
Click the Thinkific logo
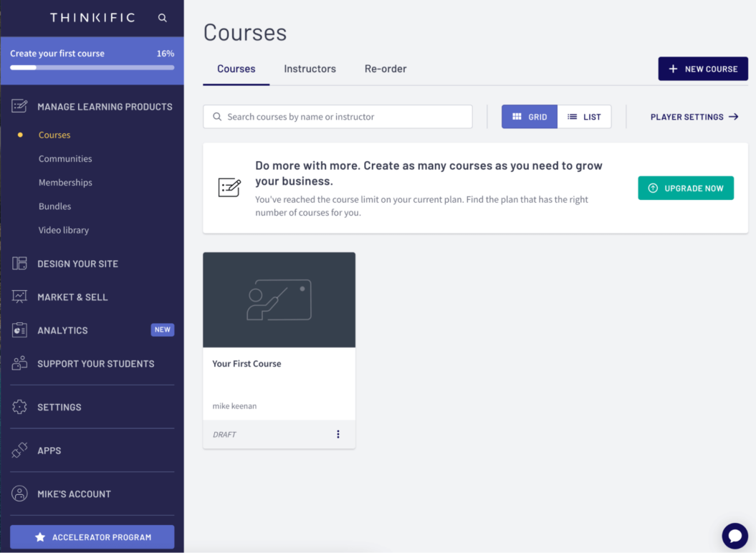92,18
